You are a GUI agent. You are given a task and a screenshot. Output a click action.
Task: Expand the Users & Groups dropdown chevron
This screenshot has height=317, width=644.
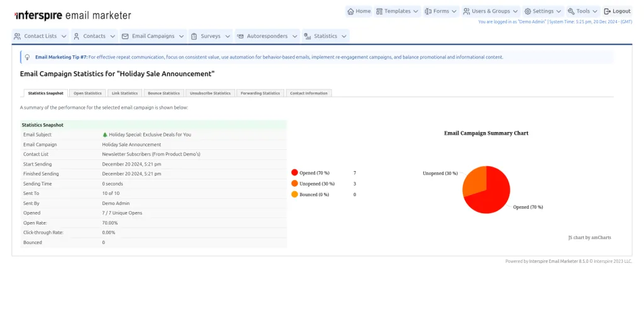pos(515,11)
